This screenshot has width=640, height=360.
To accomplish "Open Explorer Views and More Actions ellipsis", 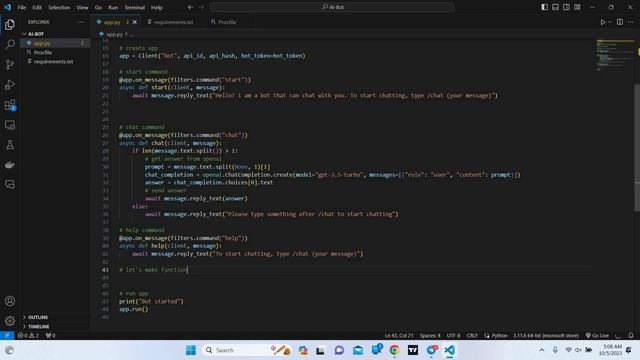I will (x=81, y=22).
